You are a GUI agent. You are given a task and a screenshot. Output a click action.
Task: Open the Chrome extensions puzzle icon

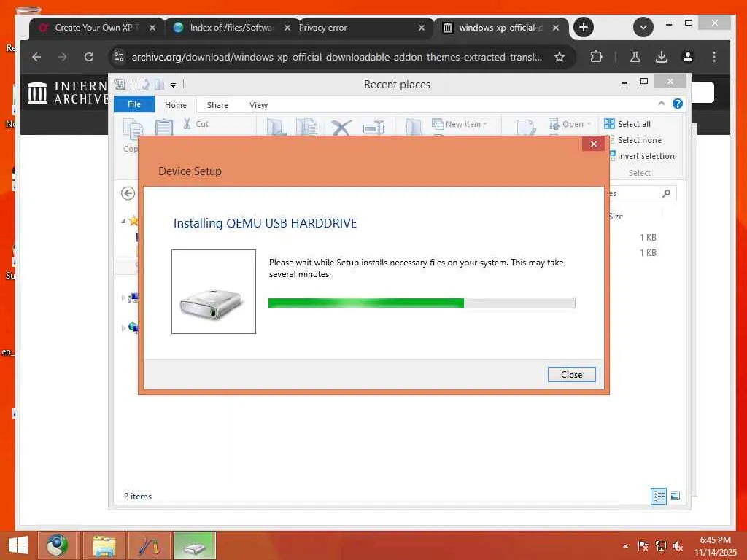(596, 57)
